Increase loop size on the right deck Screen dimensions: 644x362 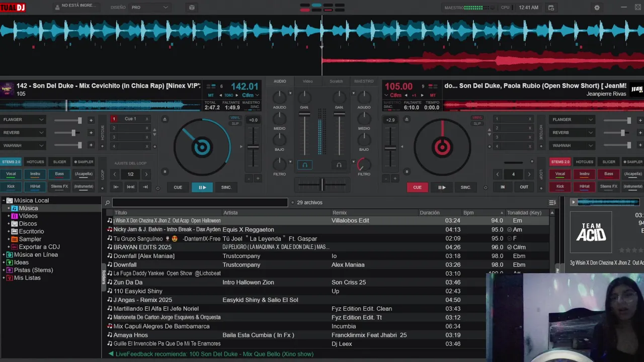529,174
